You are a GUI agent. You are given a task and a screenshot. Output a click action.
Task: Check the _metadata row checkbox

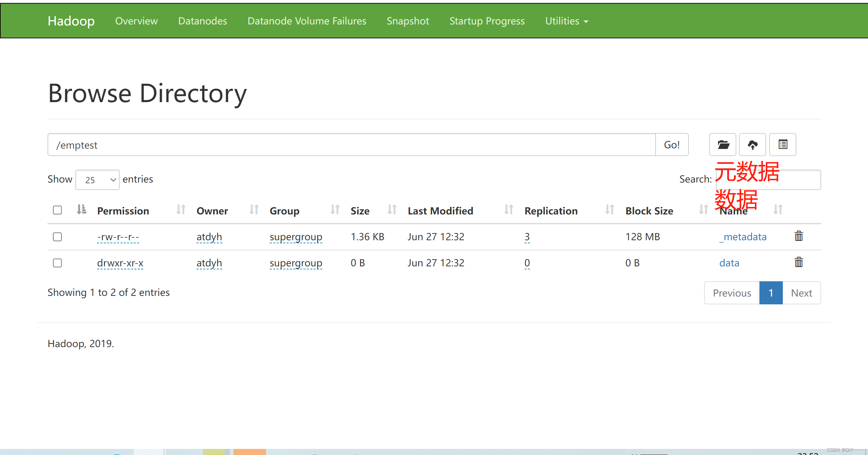click(57, 237)
